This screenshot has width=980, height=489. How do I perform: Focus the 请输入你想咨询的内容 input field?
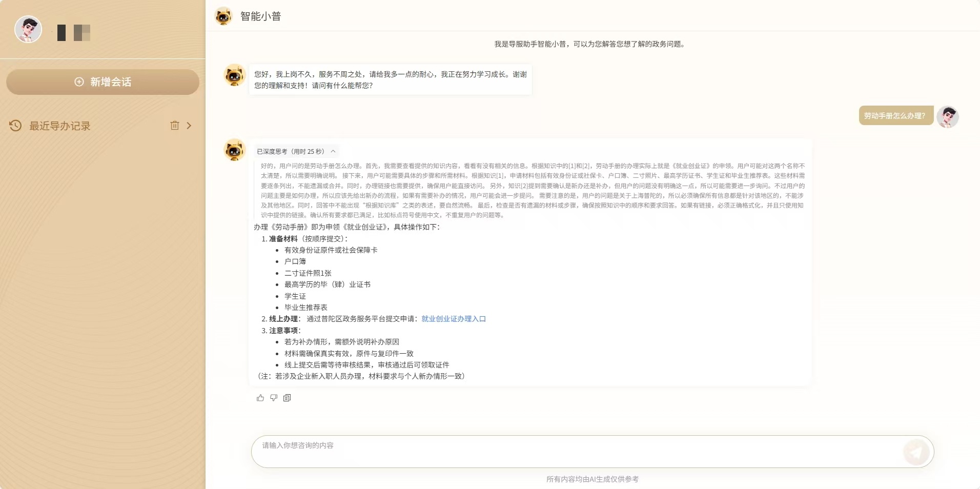coord(577,452)
